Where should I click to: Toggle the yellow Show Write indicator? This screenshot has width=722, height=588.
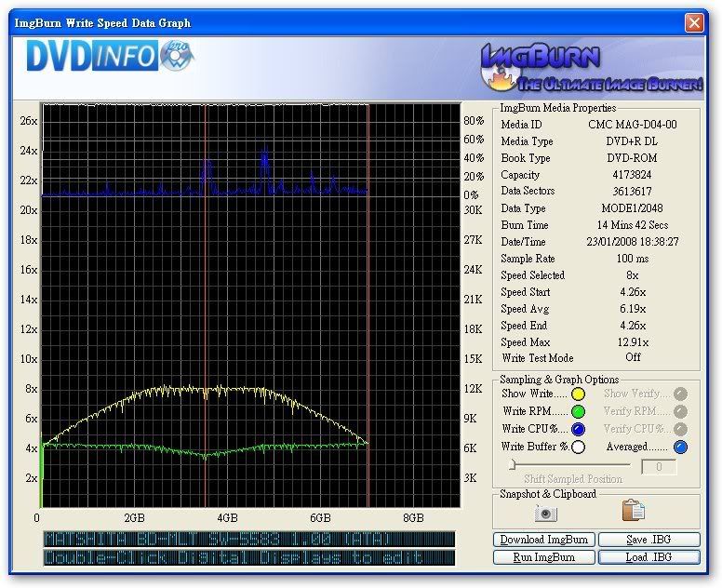pos(579,394)
